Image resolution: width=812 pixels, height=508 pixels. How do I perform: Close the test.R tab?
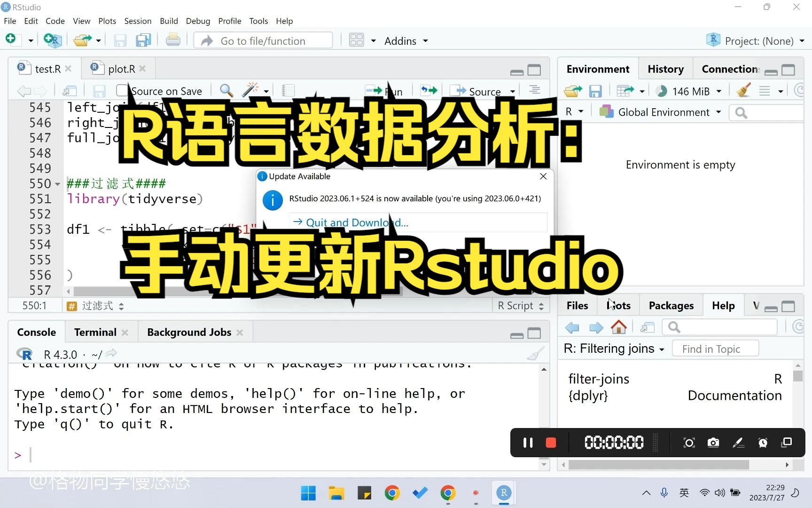point(68,69)
